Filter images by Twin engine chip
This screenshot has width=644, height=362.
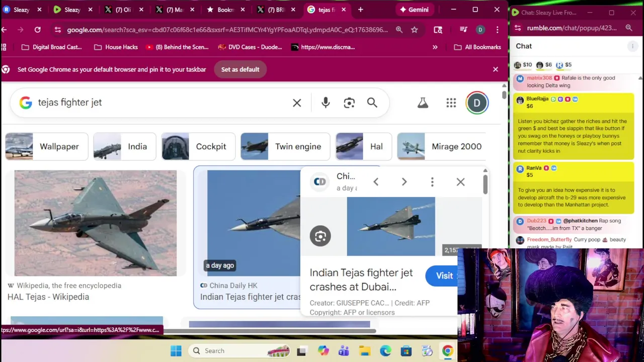285,146
